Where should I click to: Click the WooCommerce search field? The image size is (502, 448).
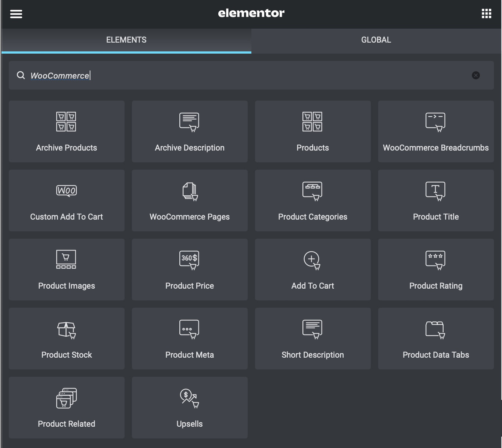(243, 76)
